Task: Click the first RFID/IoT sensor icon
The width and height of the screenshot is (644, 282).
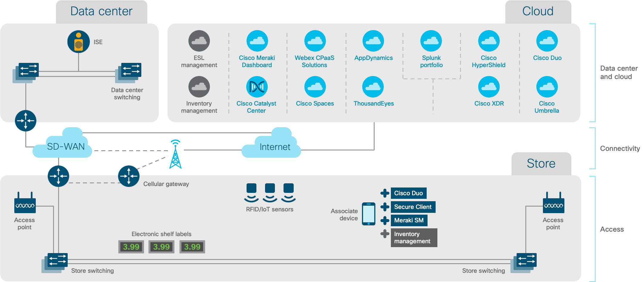Action: (251, 193)
